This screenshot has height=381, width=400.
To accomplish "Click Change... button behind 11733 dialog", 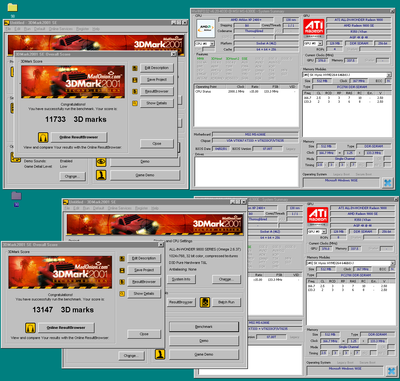I will (73, 176).
